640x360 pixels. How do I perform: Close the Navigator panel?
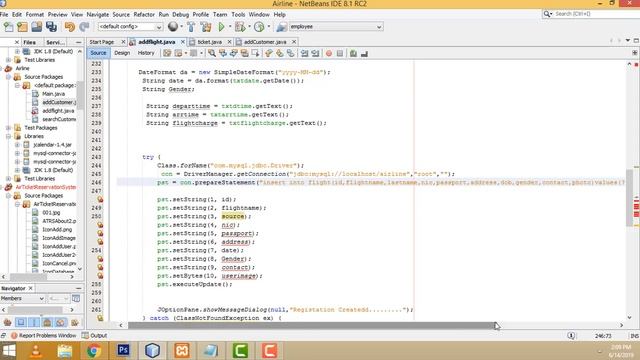pyautogui.click(x=31, y=288)
